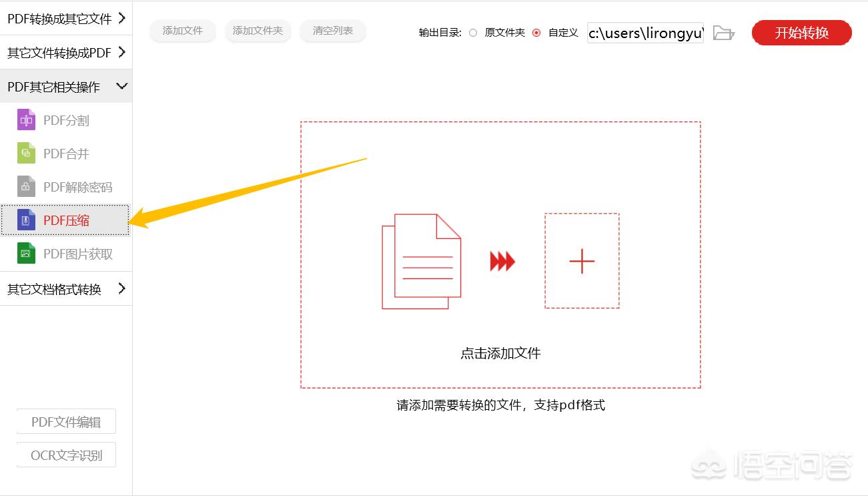Select the 自定义 output option

[x=536, y=32]
